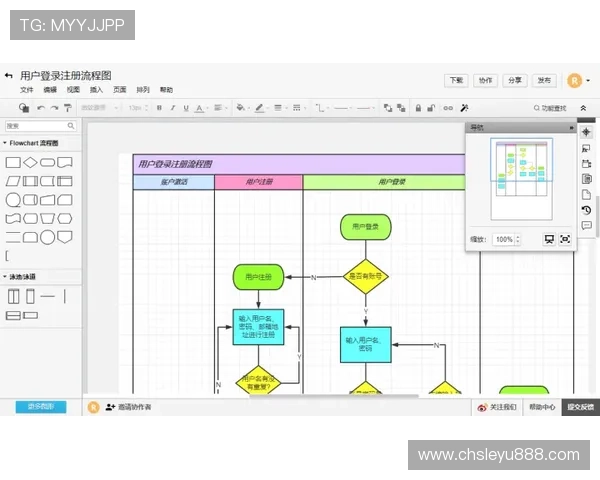Click the undo arrow in toolbar
Image resolution: width=600 pixels, height=480 pixels.
click(x=41, y=108)
